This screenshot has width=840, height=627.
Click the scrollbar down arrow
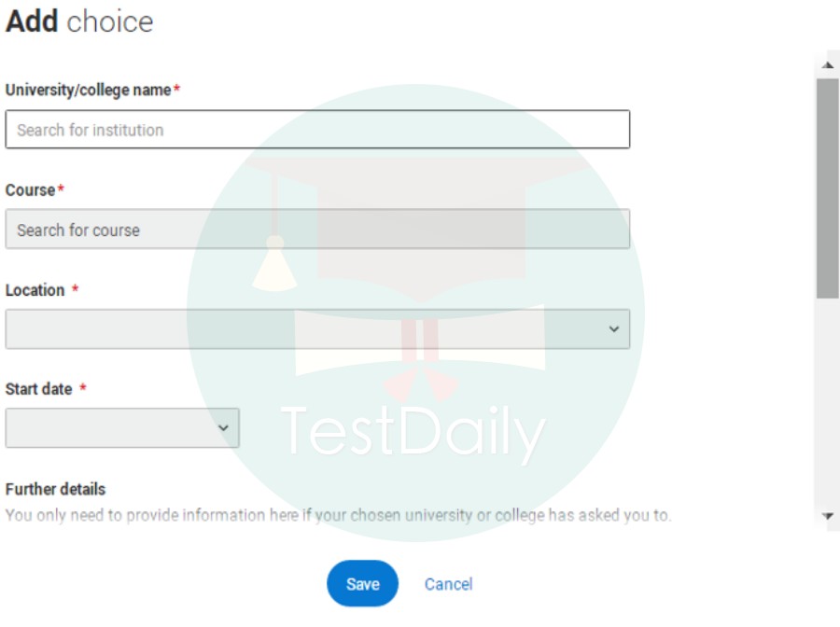(827, 515)
